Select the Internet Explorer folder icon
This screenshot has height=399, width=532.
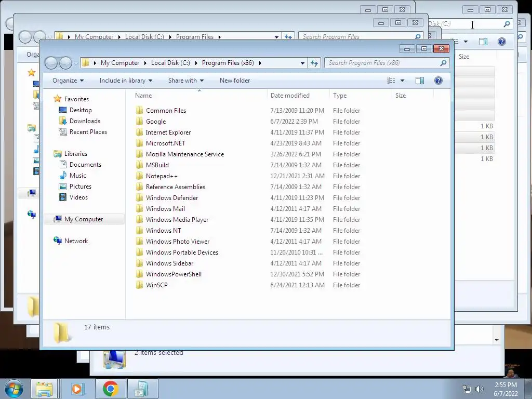(x=139, y=132)
